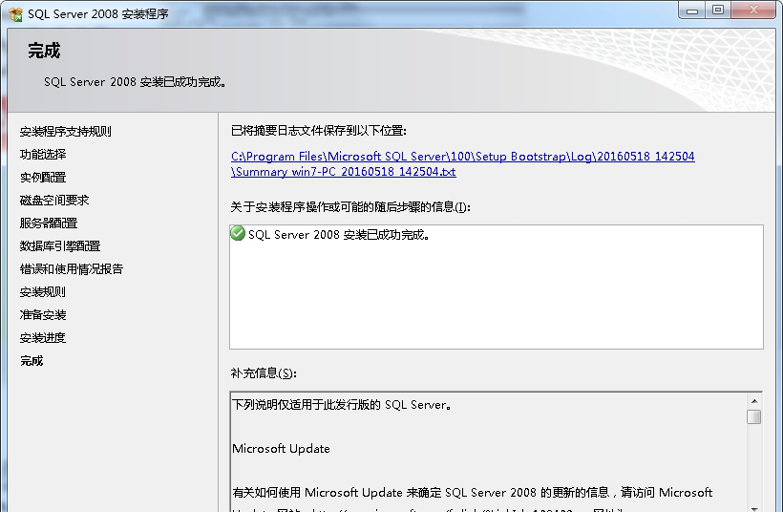Select 服务器配置 step in sidebar
This screenshot has width=783, height=532.
tap(49, 223)
